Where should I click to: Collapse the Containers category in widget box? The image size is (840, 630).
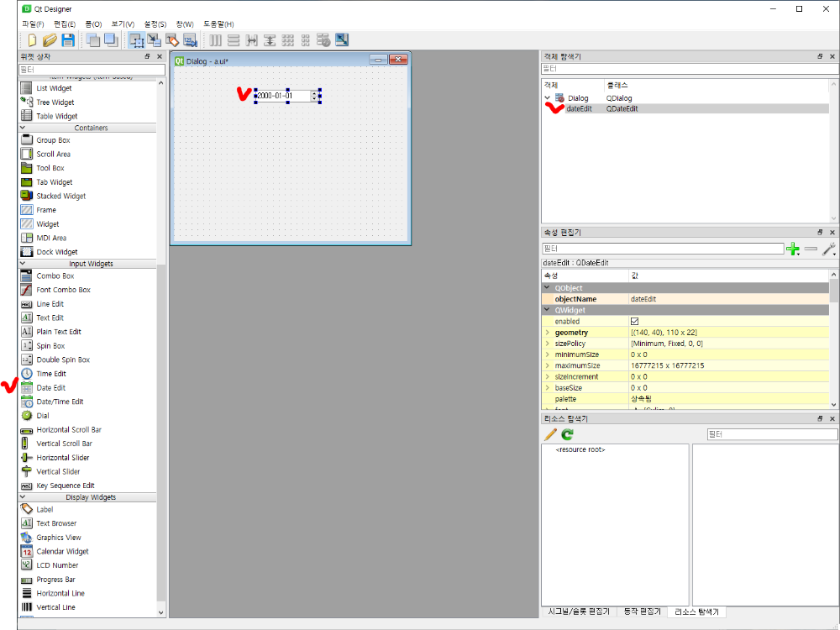tap(23, 128)
